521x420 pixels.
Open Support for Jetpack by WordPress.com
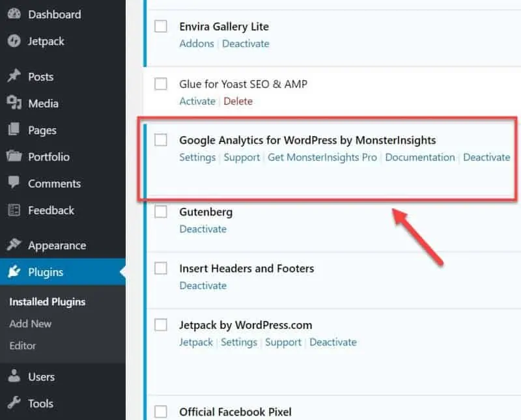(x=283, y=342)
